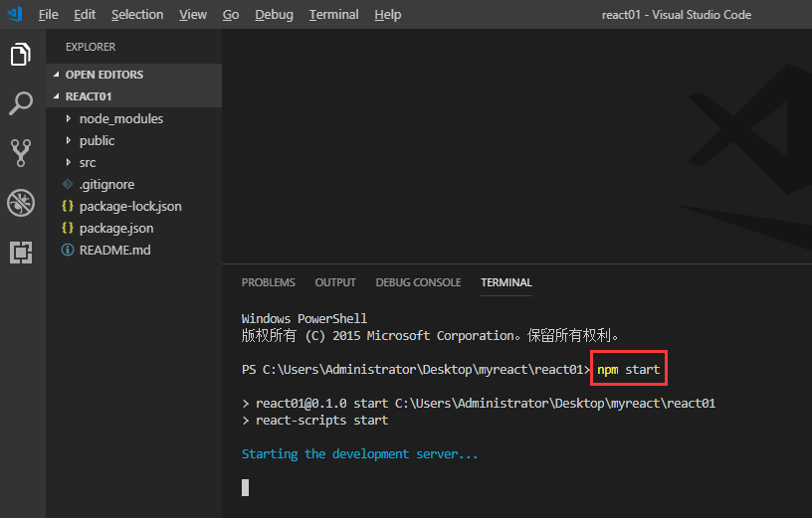Select the node_modules folder name
The image size is (812, 518).
[x=121, y=118]
